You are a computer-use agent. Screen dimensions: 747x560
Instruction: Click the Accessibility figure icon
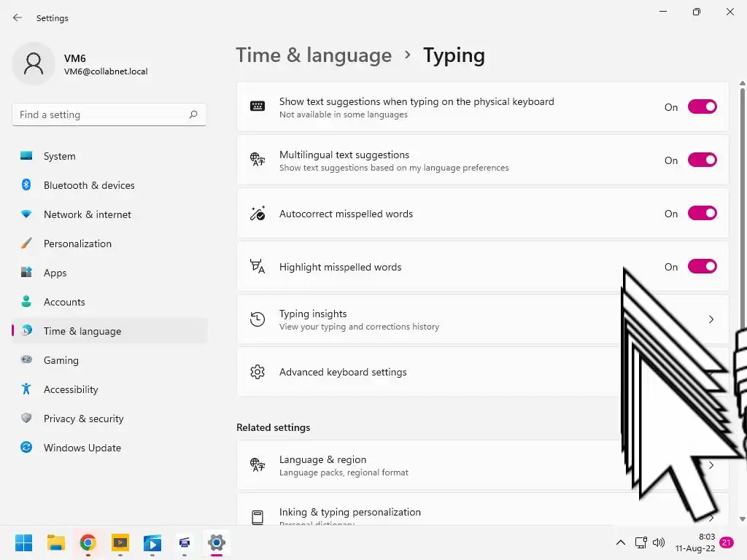point(26,389)
